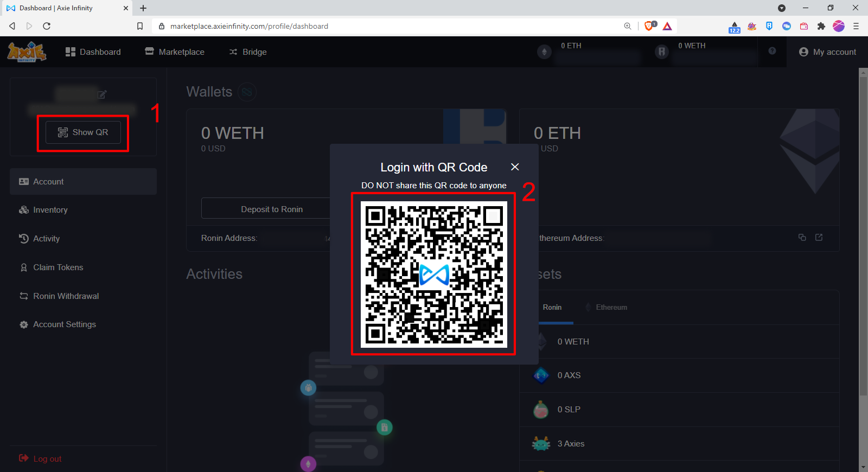Screen dimensions: 868x472
Task: Click the browser profile avatar
Action: click(x=839, y=26)
